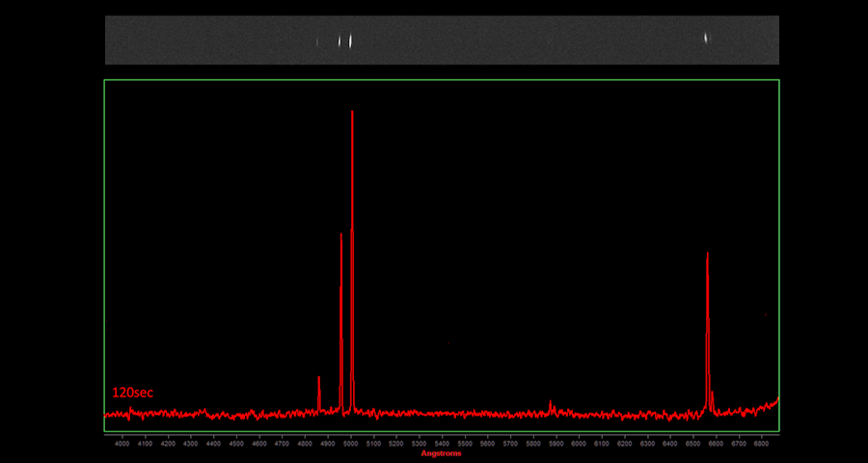
Task: Click the 4500 tick label on axis
Action: [x=236, y=444]
